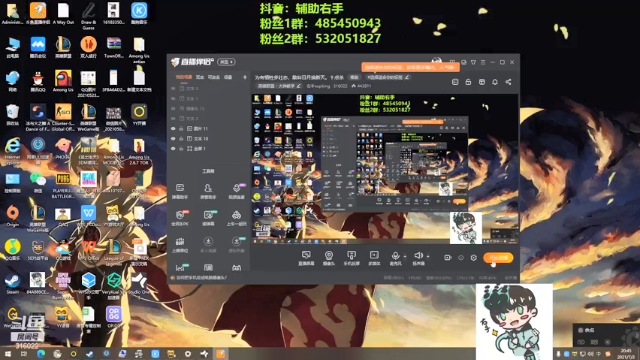640x360 pixels.
Task: Open the bullet-comment assistant tool
Action: [180, 191]
